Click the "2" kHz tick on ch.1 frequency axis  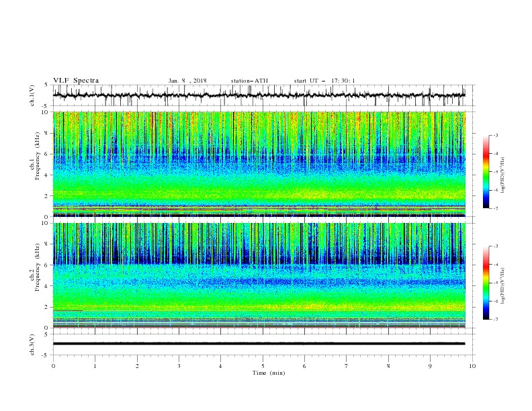tap(48, 195)
